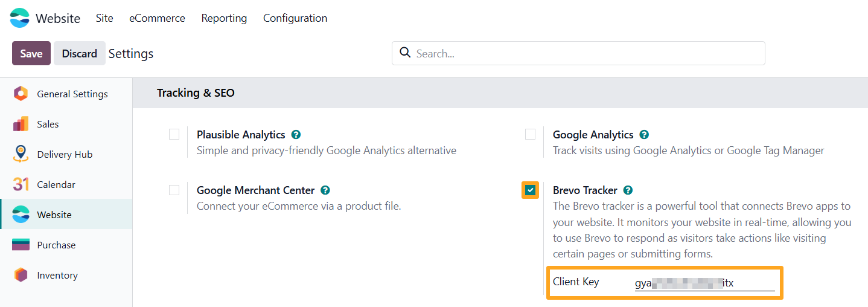The height and width of the screenshot is (307, 868).
Task: Click the Google Analytics label
Action: [593, 135]
